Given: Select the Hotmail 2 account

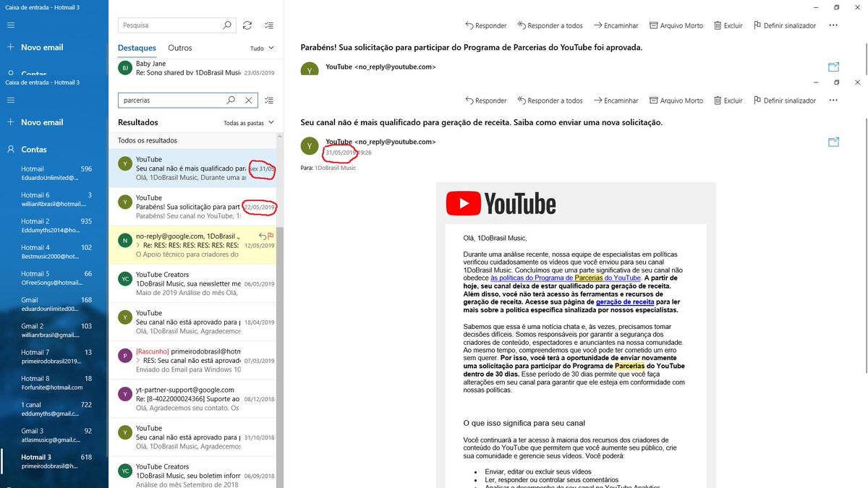Looking at the screenshot, I should coord(54,226).
